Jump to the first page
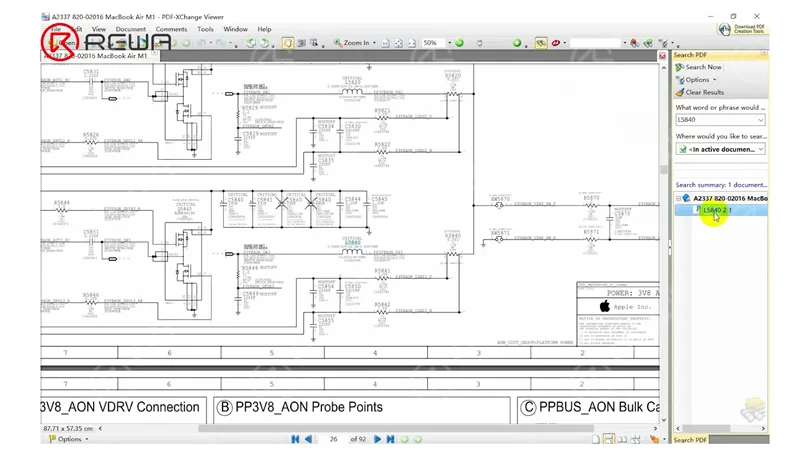Image resolution: width=810 pixels, height=455 pixels. (x=295, y=439)
